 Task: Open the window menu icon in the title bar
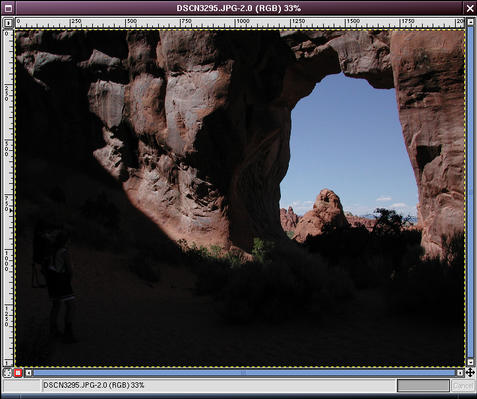point(8,8)
